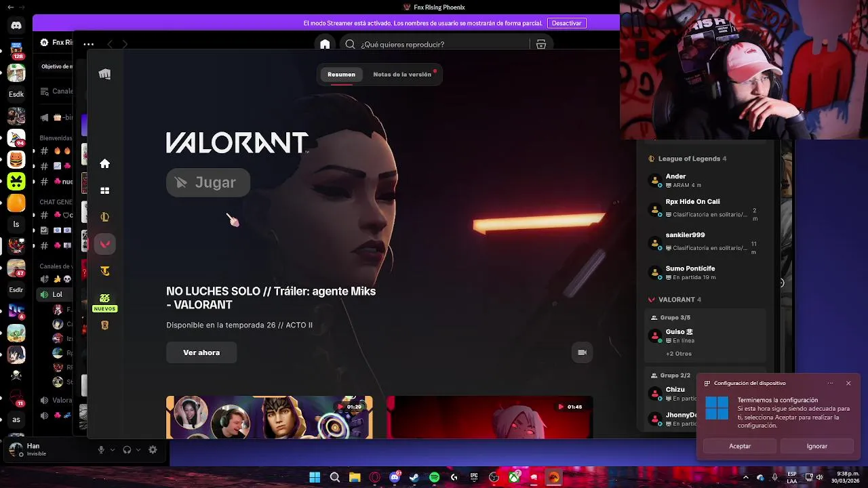Switch to the Resumen tab
This screenshot has width=868, height=488.
(x=341, y=75)
